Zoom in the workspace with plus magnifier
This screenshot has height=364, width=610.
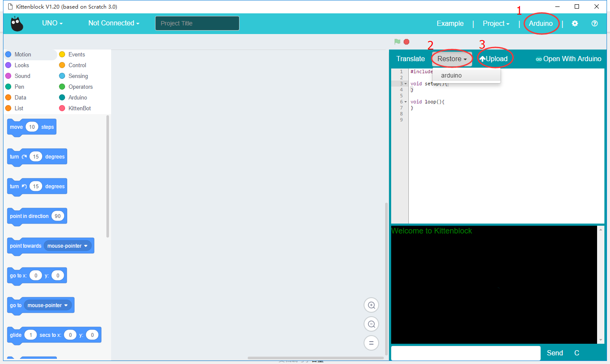(x=371, y=305)
